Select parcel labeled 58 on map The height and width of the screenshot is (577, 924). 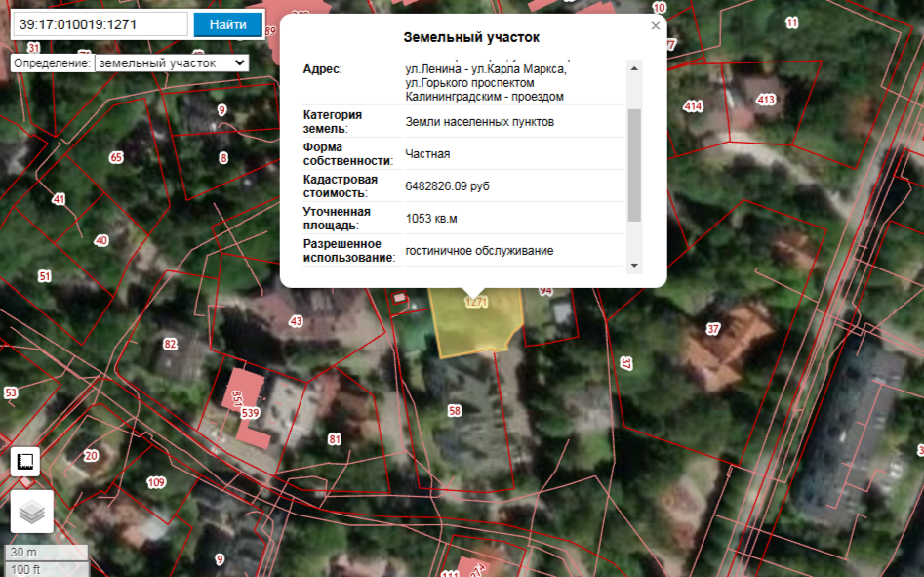coord(454,411)
